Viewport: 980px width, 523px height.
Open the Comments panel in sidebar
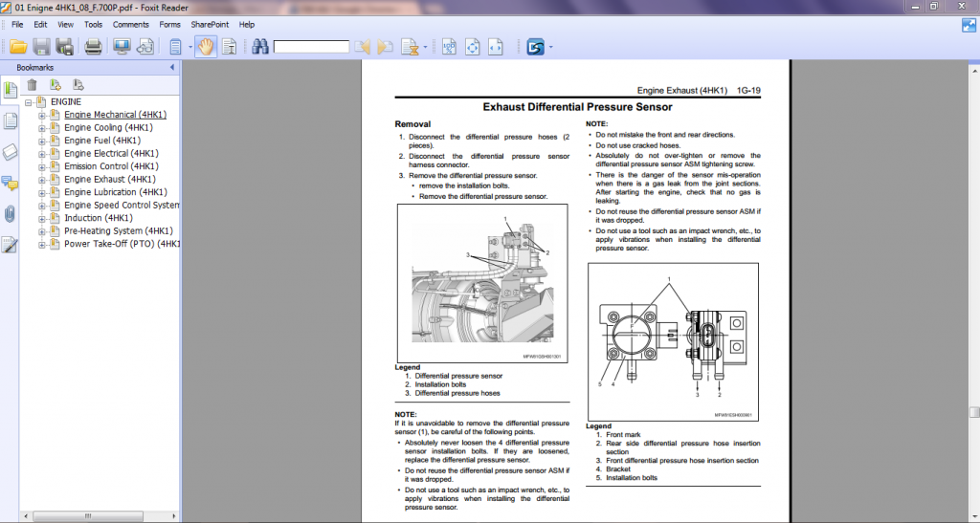[x=10, y=183]
